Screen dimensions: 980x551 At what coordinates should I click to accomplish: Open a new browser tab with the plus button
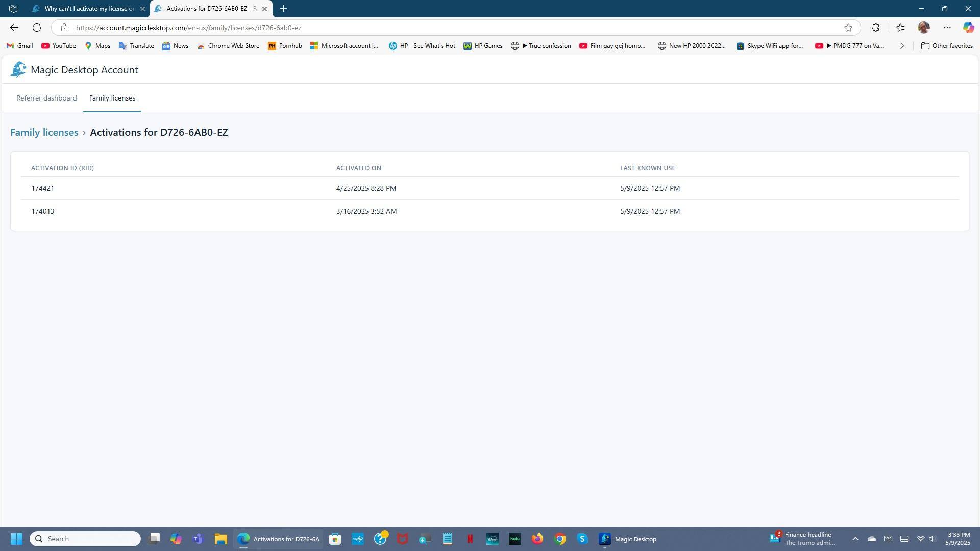point(283,9)
